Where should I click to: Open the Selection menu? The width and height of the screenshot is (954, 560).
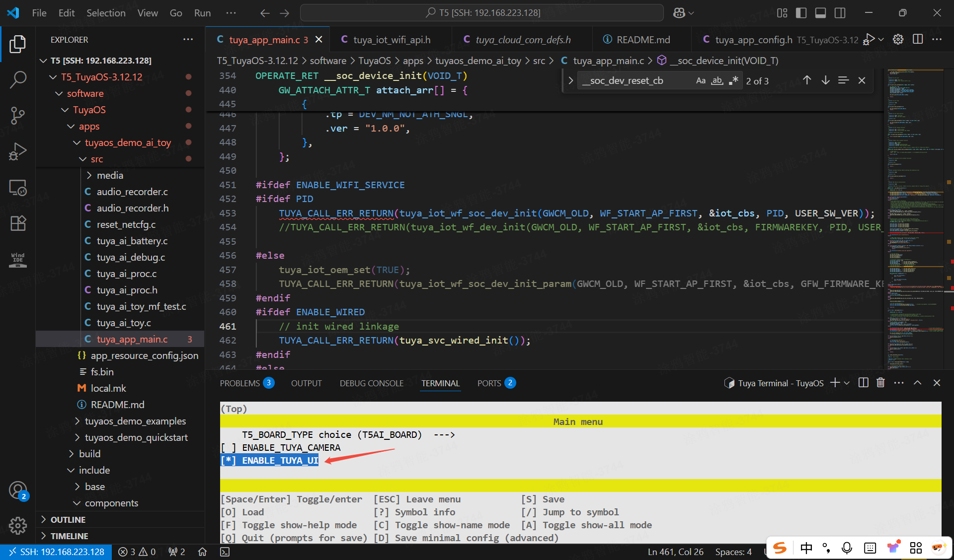(x=106, y=13)
